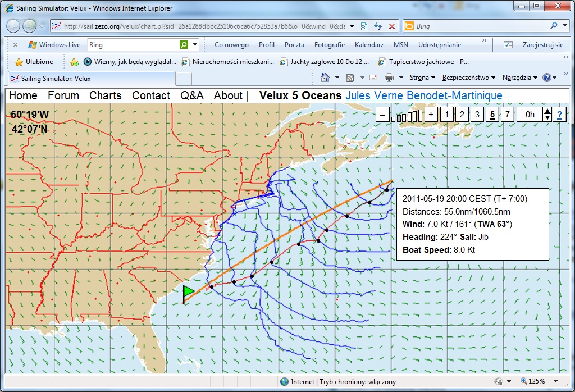Image resolution: width=575 pixels, height=392 pixels.
Task: Switch to the Jules Verne race link
Action: click(x=374, y=95)
